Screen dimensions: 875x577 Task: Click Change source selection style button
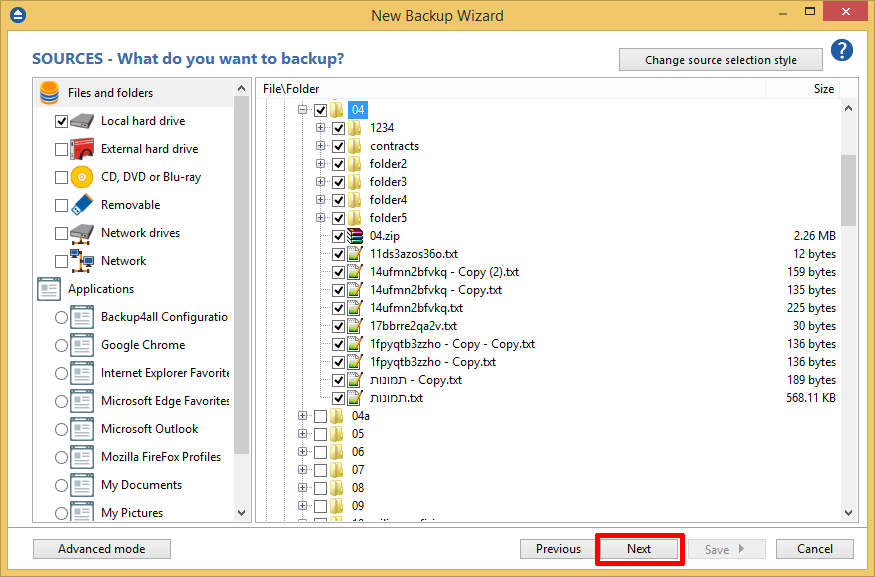(720, 60)
